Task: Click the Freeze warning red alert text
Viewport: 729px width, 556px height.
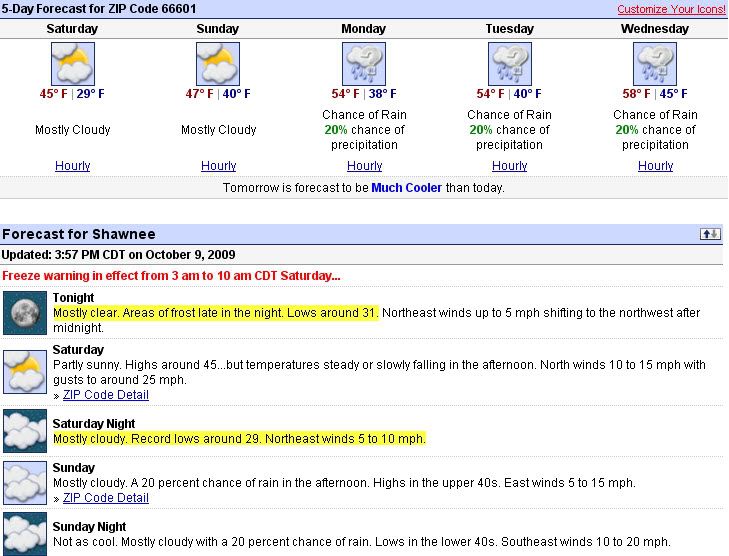Action: point(171,276)
